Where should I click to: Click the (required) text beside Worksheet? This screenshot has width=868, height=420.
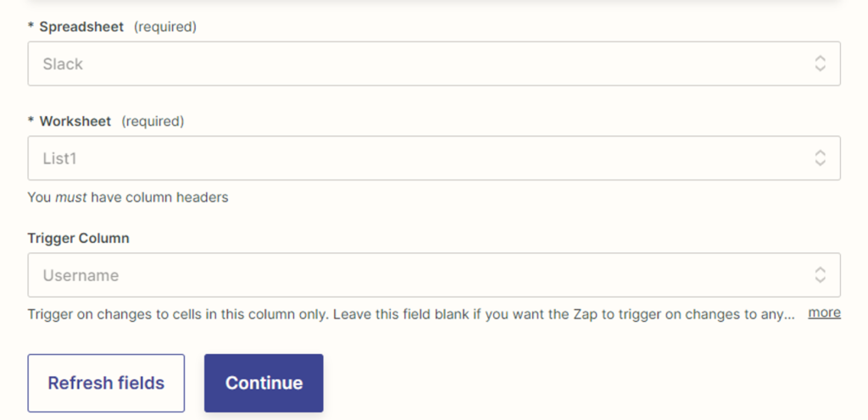click(x=153, y=121)
